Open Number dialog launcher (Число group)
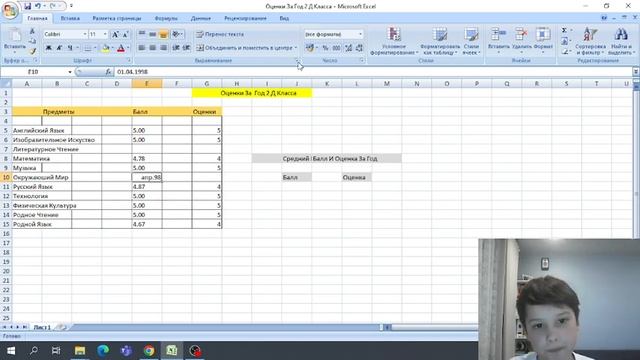Image resolution: width=640 pixels, height=360 pixels. point(362,60)
